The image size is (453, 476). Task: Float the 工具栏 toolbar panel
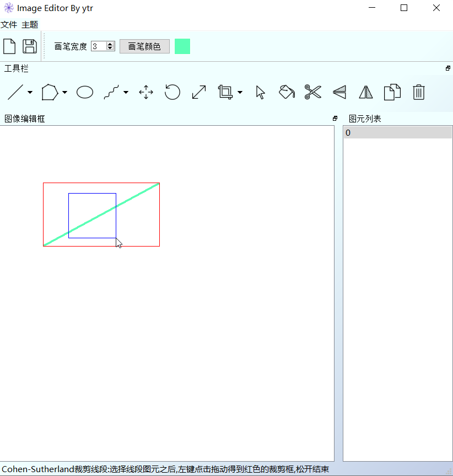pyautogui.click(x=448, y=68)
